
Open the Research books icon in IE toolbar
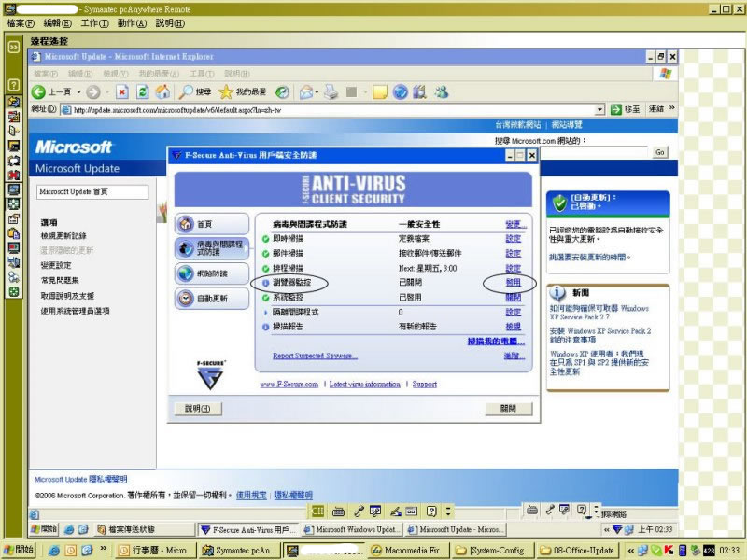click(419, 91)
